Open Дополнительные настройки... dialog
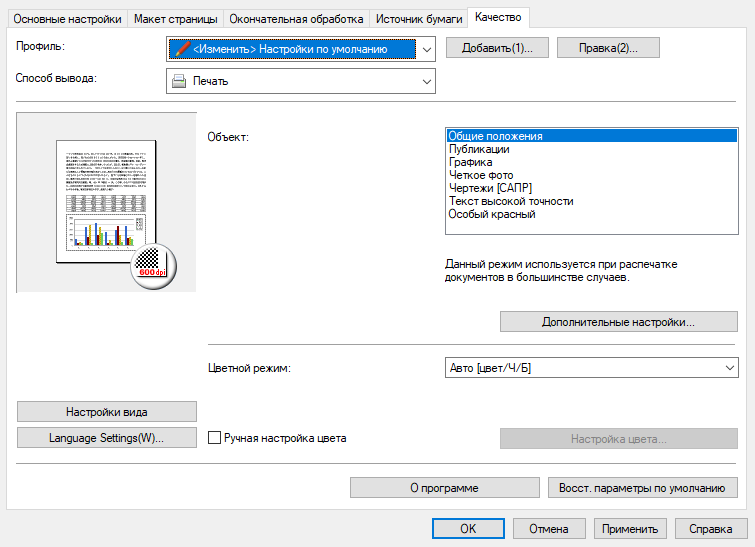The height and width of the screenshot is (547, 755). pyautogui.click(x=619, y=322)
